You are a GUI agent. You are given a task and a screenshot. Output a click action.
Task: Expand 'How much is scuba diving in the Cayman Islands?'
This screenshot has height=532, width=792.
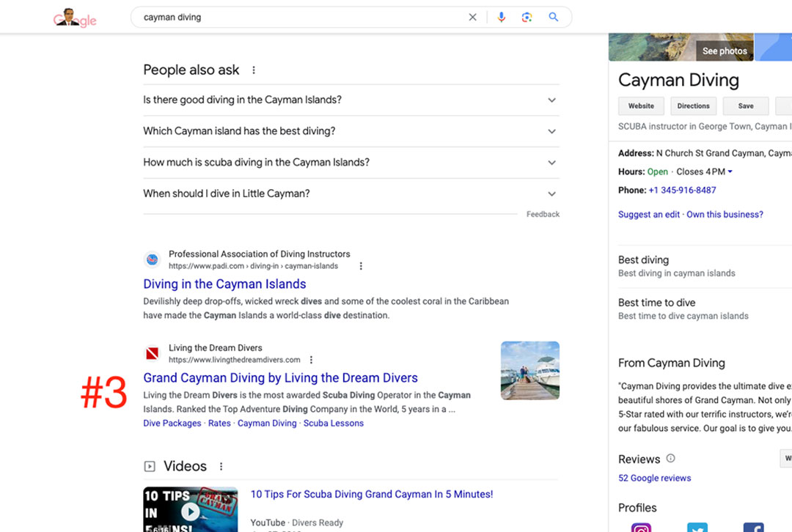[351, 163]
